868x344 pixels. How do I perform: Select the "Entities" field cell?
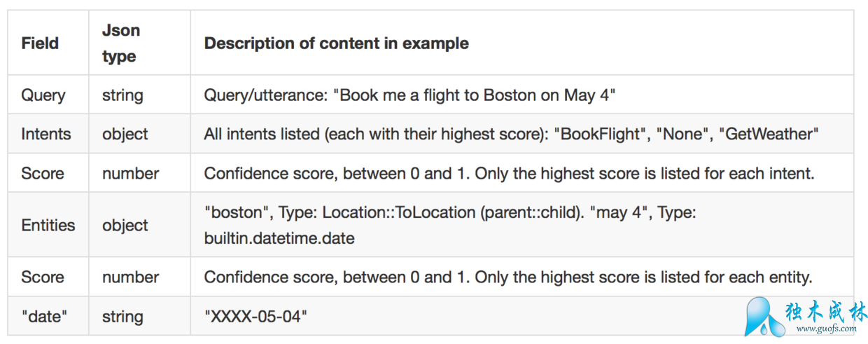(48, 226)
